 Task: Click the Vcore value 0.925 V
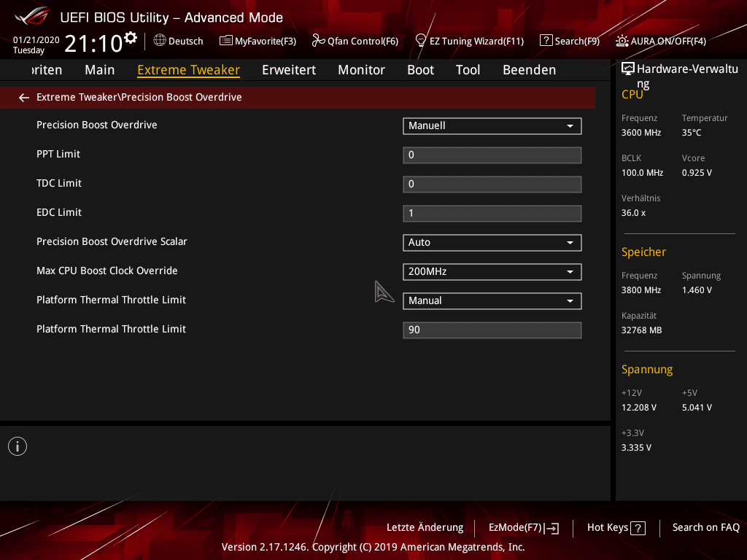tap(697, 173)
